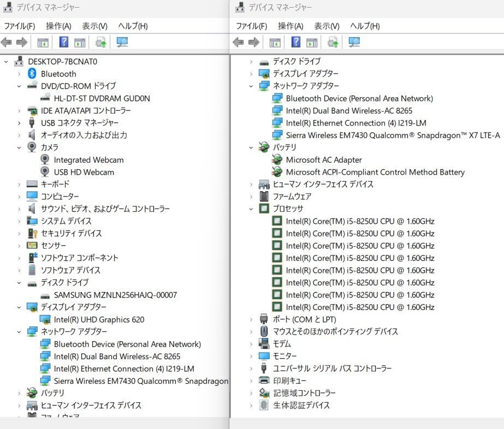Expand the Bluetooth category in left window

click(19, 74)
